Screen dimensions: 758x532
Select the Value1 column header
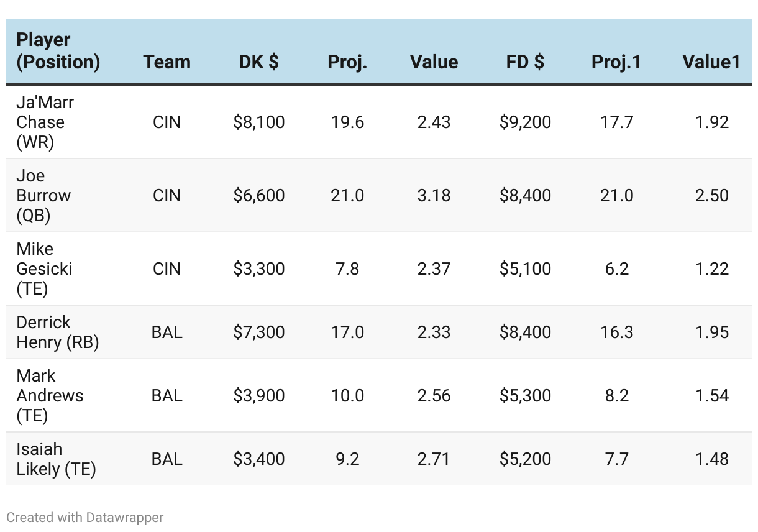711,62
